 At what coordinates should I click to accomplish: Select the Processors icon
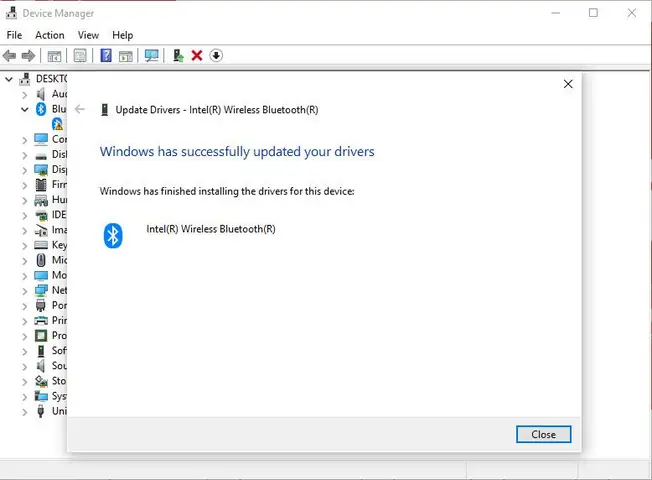[x=41, y=335]
